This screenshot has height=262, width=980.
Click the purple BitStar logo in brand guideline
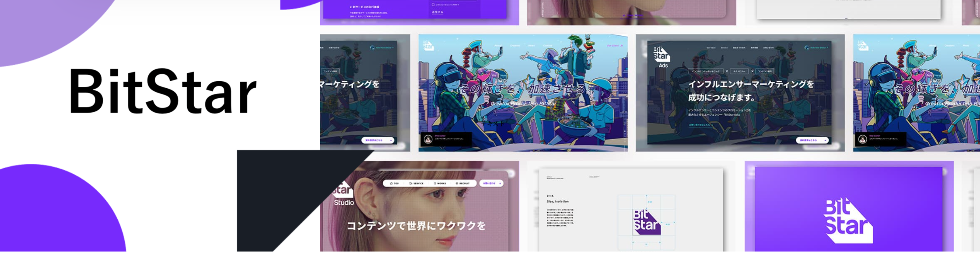pos(647,221)
